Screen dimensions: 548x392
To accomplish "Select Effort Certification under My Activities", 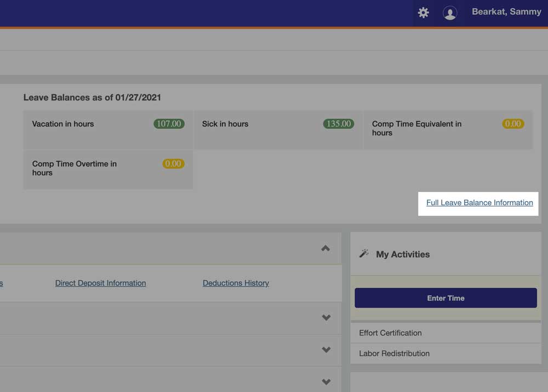I will 391,333.
